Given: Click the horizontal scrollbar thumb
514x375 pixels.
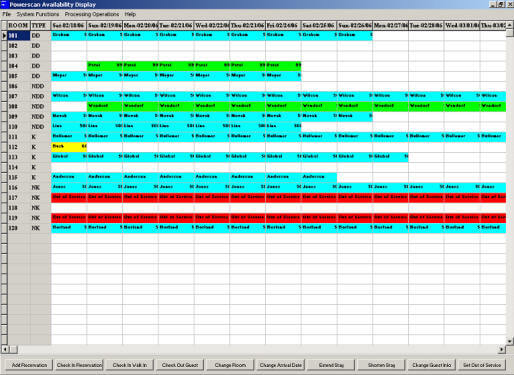Looking at the screenshot, I should (x=13, y=349).
